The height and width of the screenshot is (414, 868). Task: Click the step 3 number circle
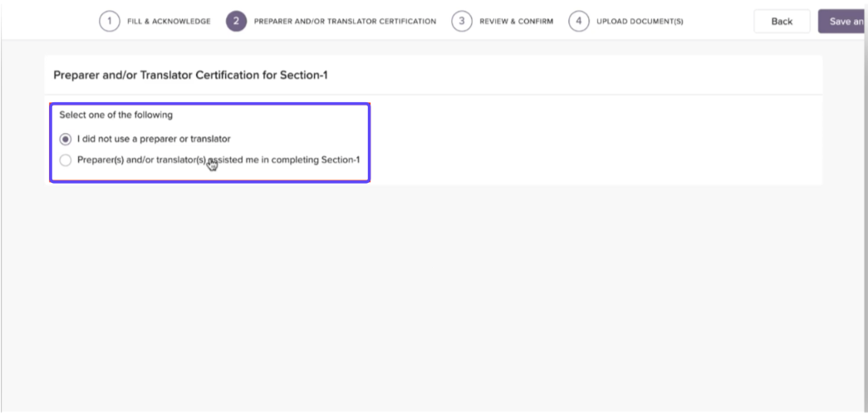462,22
